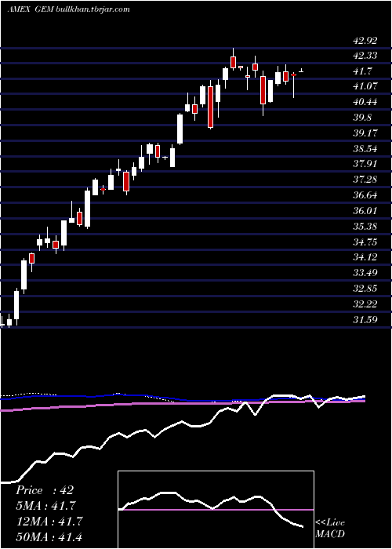Click the 37.91 price axis label
The width and height of the screenshot is (392, 549).
coord(365,164)
